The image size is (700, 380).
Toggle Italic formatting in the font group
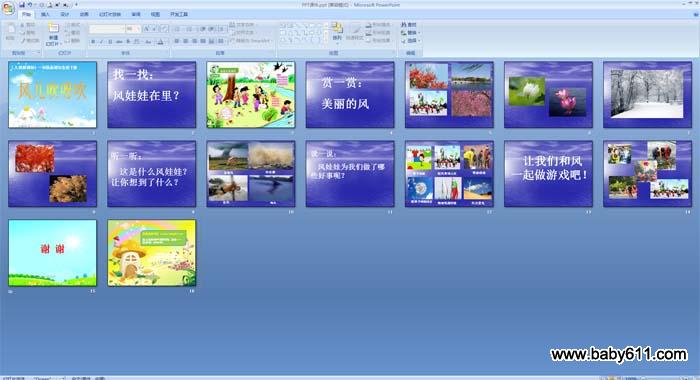pyautogui.click(x=101, y=42)
